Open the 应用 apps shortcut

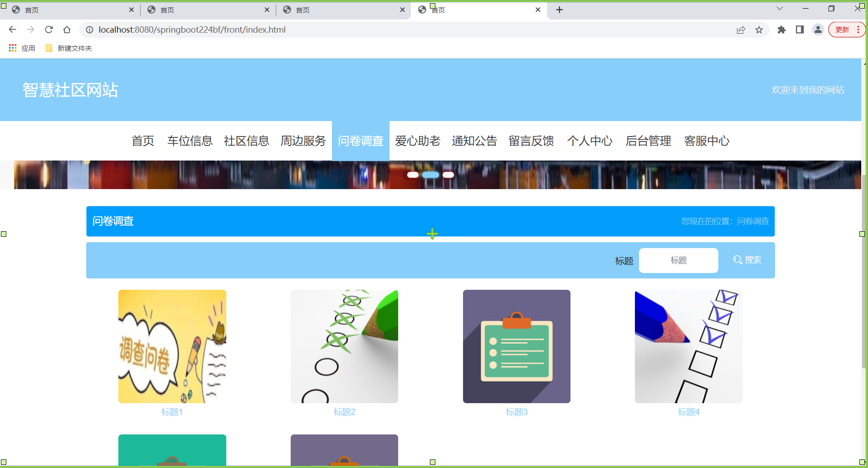[22, 48]
